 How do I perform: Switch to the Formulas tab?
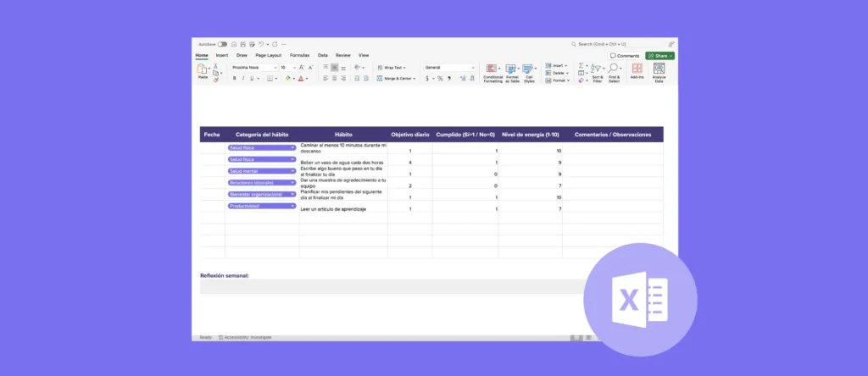299,55
